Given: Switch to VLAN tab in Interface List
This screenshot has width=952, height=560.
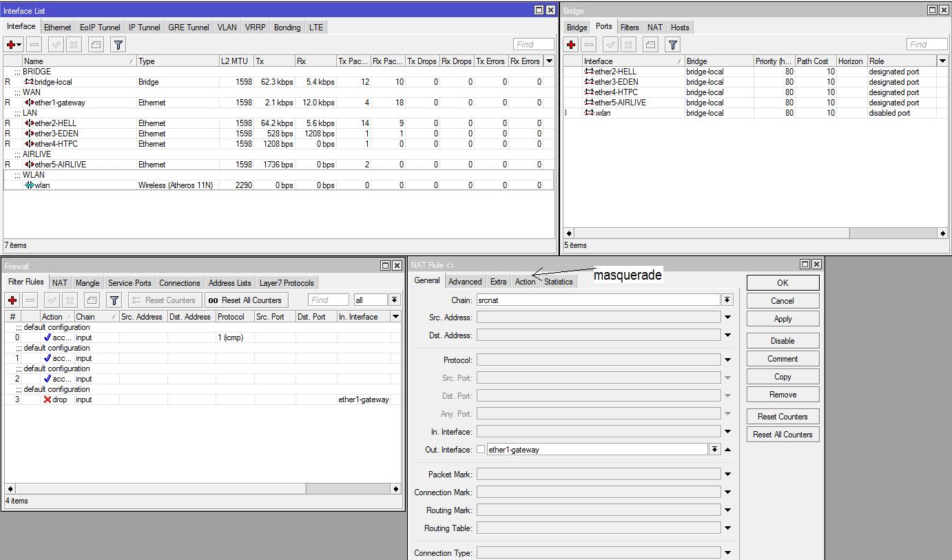Looking at the screenshot, I should (x=227, y=28).
